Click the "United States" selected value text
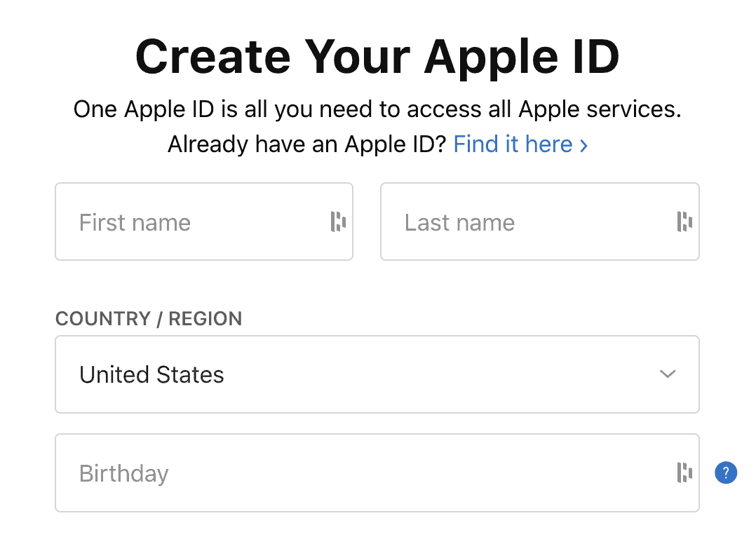Viewport: 756px width, 544px height. [151, 375]
